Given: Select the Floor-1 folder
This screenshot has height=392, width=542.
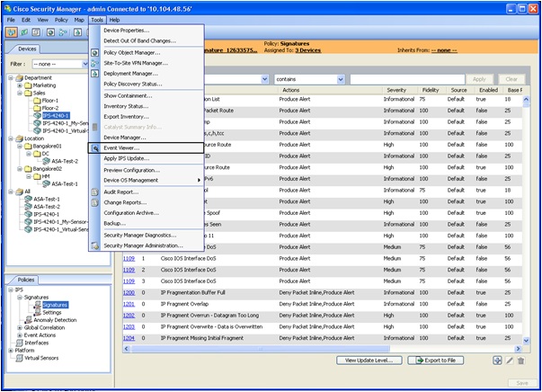Looking at the screenshot, I should click(50, 101).
